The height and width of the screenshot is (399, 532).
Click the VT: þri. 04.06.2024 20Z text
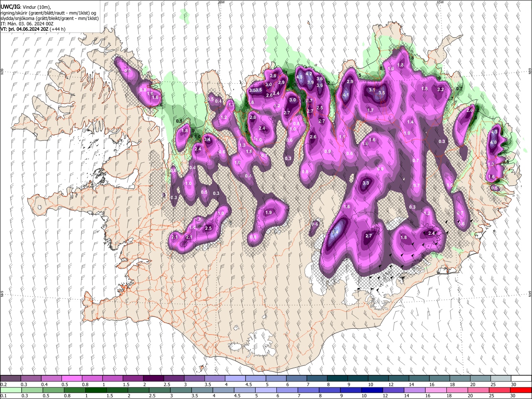(x=25, y=29)
